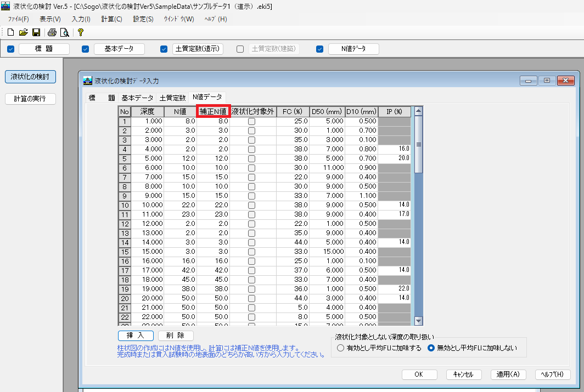
Task: Open the 設定(S) menu
Action: tap(143, 19)
